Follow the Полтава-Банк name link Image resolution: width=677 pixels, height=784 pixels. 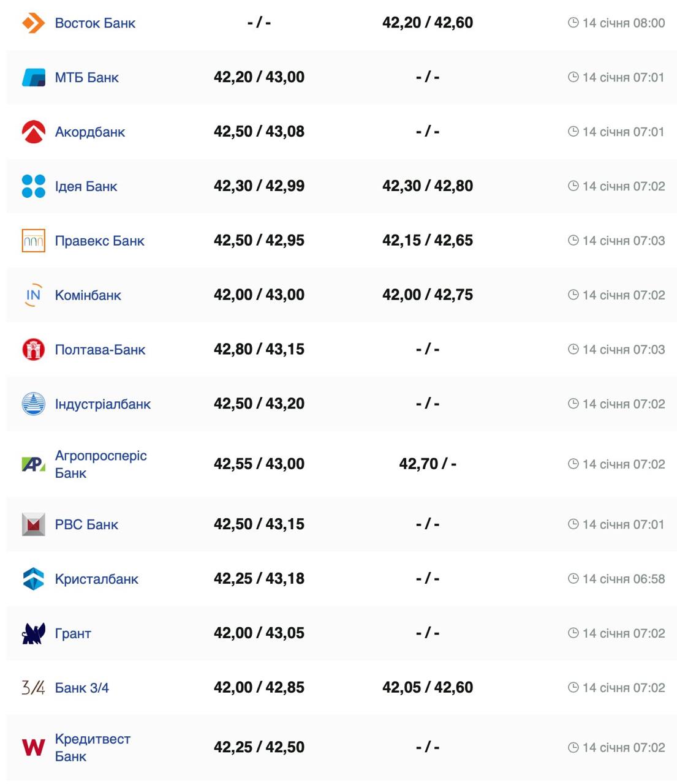click(100, 350)
